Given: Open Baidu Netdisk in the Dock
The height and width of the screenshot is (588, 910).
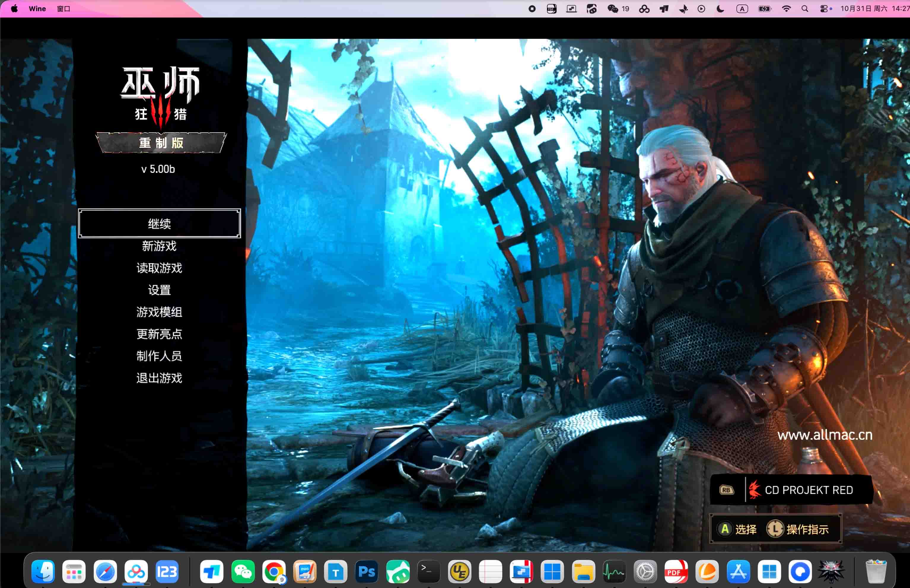Looking at the screenshot, I should click(136, 572).
